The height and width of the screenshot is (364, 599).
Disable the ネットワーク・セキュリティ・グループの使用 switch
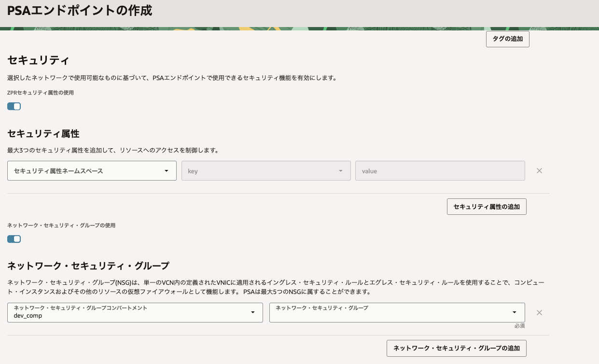[x=14, y=239]
